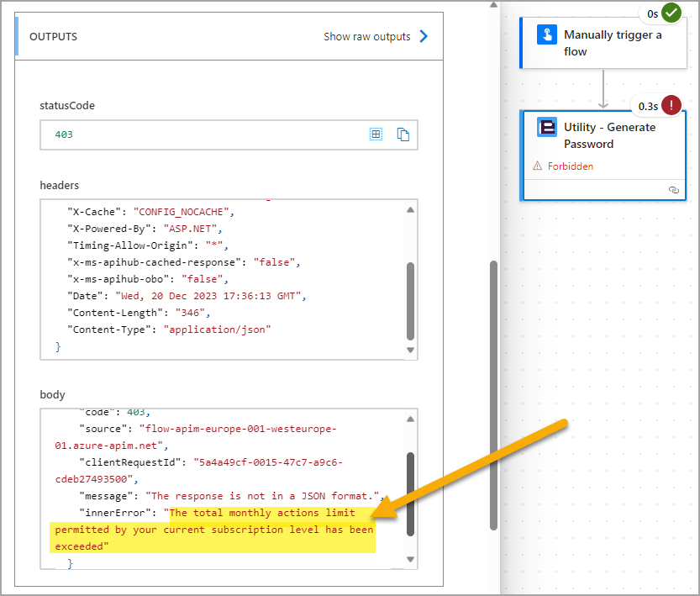The image size is (700, 596).
Task: Click the headers box scrollbar thumb
Action: (x=410, y=301)
